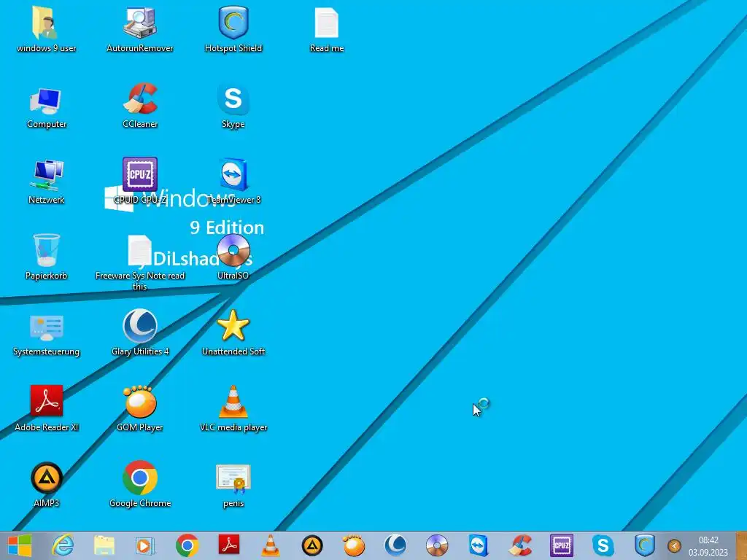Launch UltraISO disc icon in the taskbar
Viewport: 747px width, 560px height.
coord(437,545)
